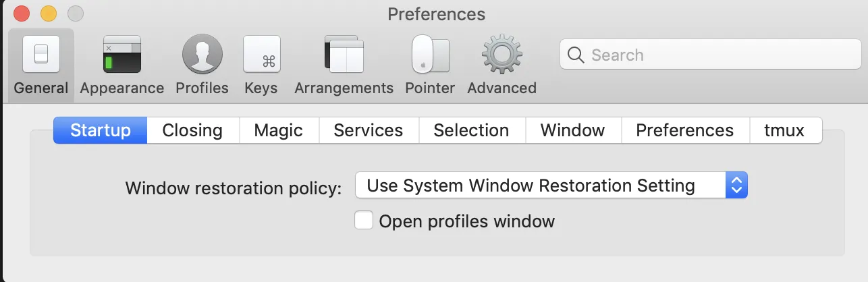The height and width of the screenshot is (282, 868).
Task: Select the Keys preferences icon
Action: pos(261,55)
